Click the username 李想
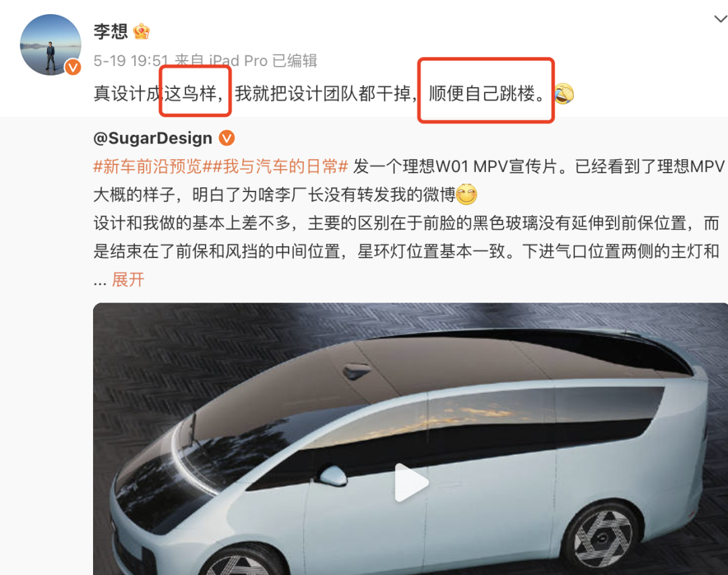The image size is (728, 575). [111, 31]
